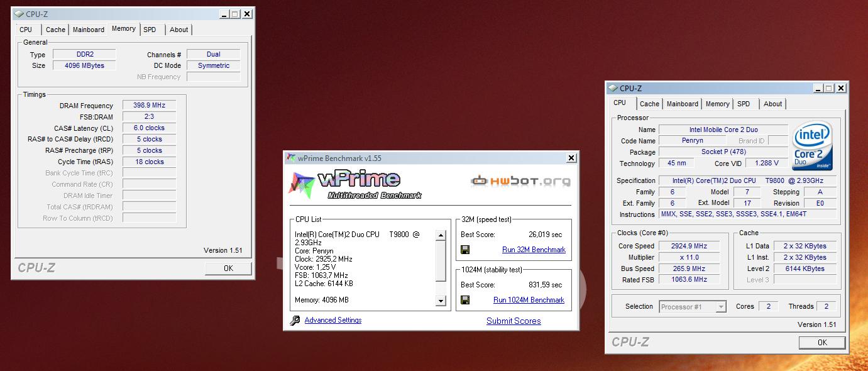The width and height of the screenshot is (868, 371).
Task: Click CPU-Z title icon in CPU window
Action: point(613,89)
